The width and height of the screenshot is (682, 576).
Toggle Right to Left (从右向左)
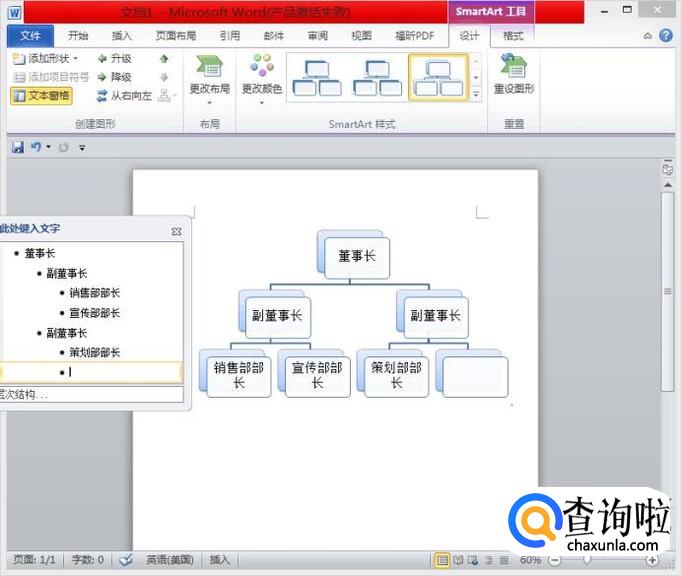pyautogui.click(x=124, y=96)
